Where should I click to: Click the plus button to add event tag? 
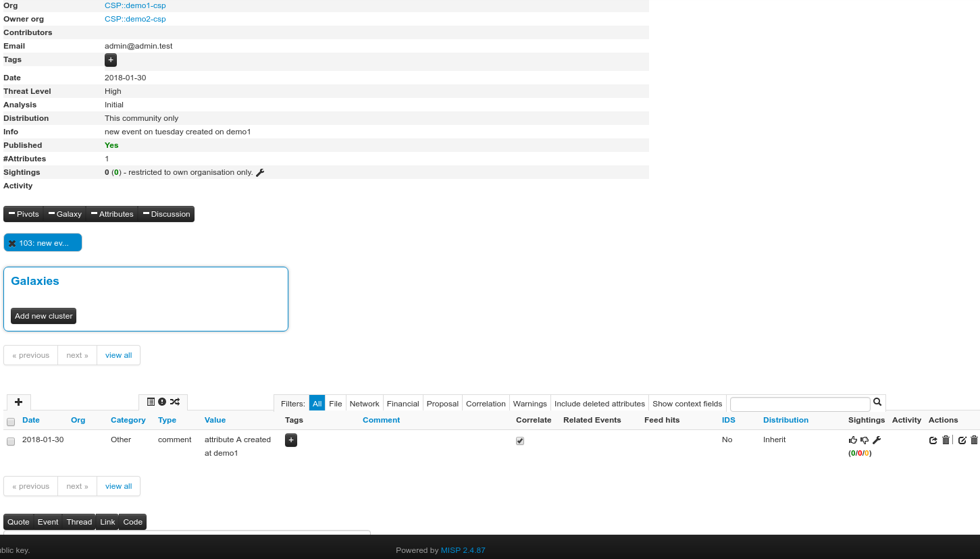(x=111, y=60)
